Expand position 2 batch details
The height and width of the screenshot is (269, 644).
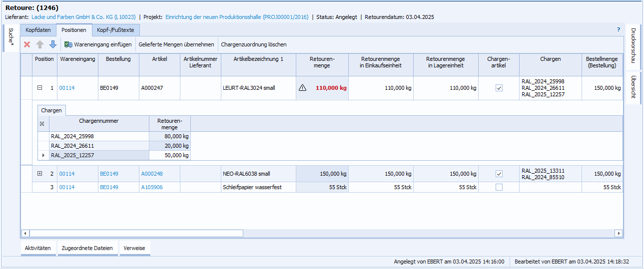tap(40, 174)
